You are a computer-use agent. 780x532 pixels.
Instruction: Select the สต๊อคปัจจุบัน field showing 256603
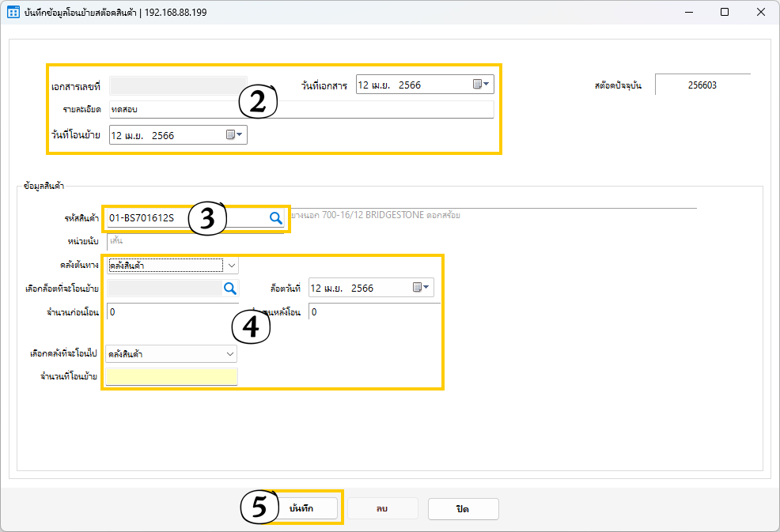[x=702, y=85]
